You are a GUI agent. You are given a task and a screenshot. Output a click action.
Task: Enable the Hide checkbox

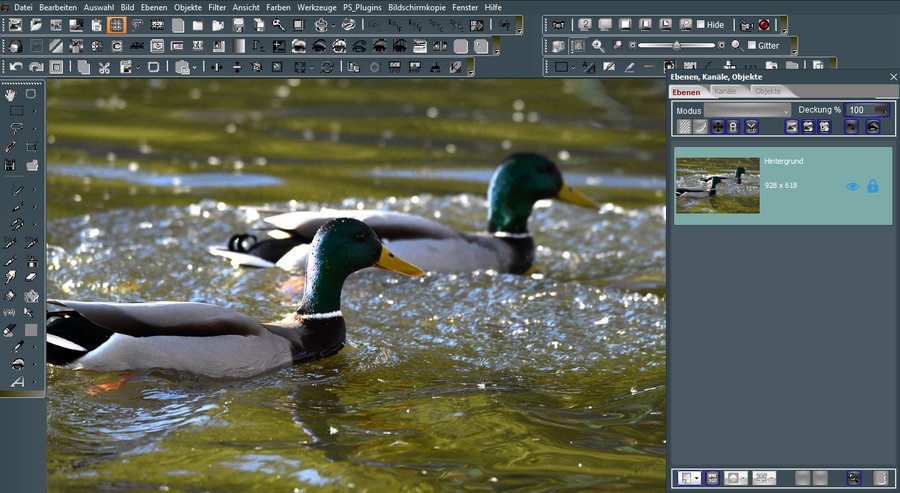tap(701, 24)
